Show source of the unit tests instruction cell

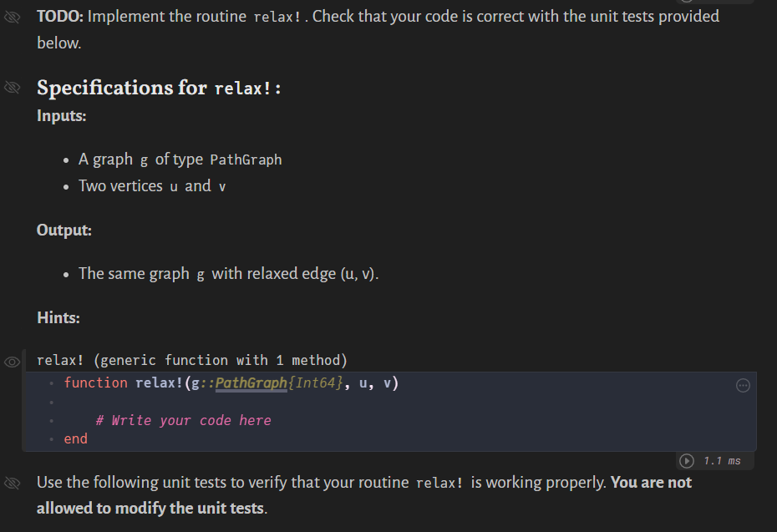point(12,483)
